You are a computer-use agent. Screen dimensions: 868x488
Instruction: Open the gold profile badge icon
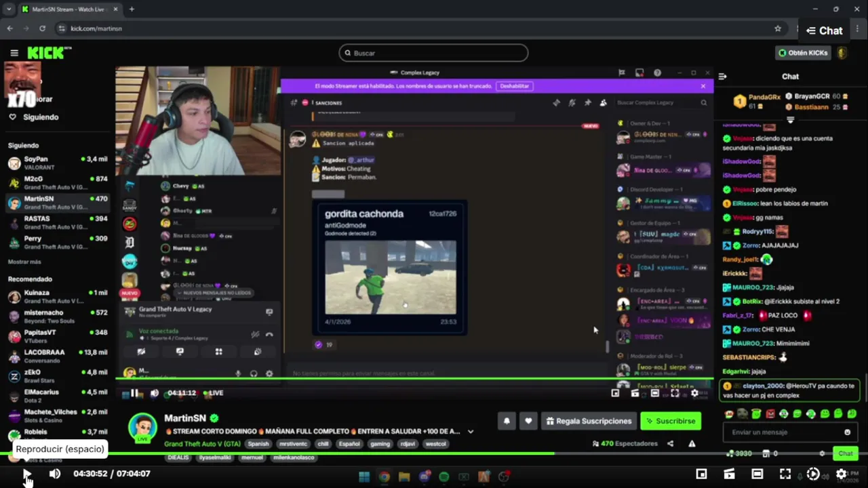[x=842, y=53]
